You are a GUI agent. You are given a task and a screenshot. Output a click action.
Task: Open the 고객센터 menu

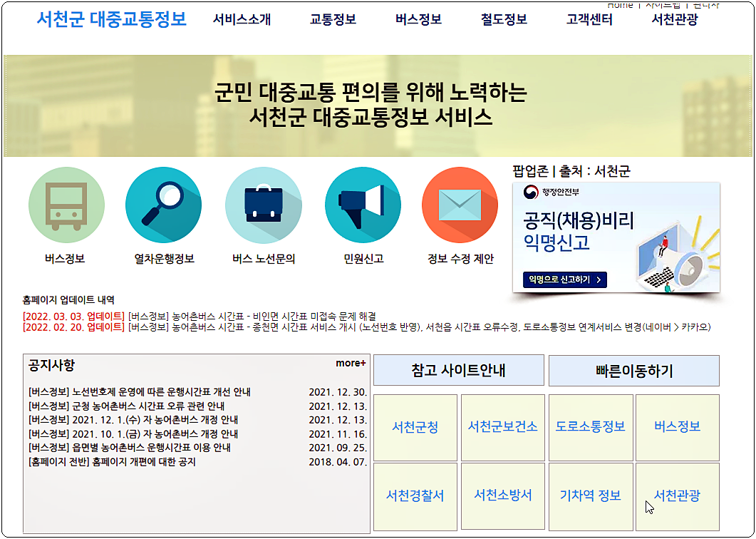(589, 20)
